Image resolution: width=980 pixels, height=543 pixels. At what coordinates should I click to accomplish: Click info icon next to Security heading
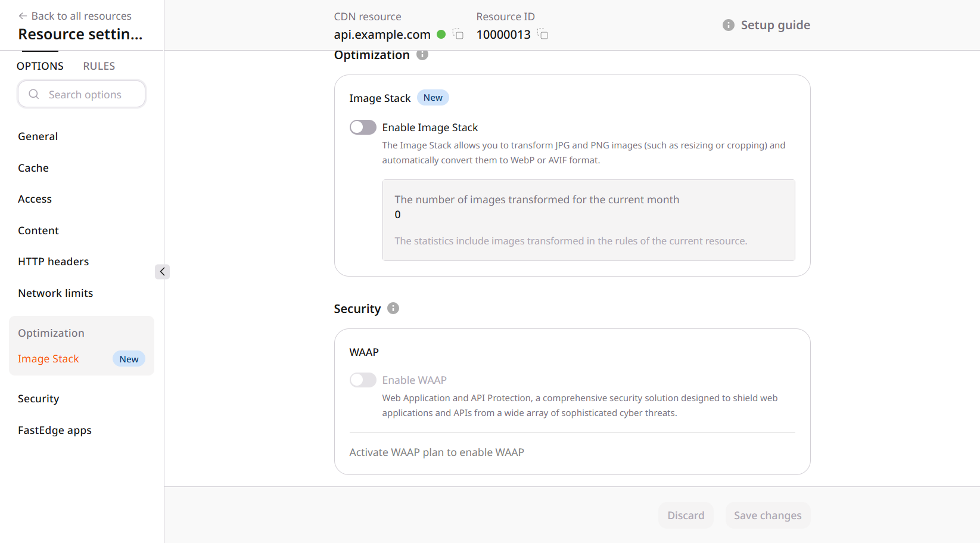click(x=393, y=308)
